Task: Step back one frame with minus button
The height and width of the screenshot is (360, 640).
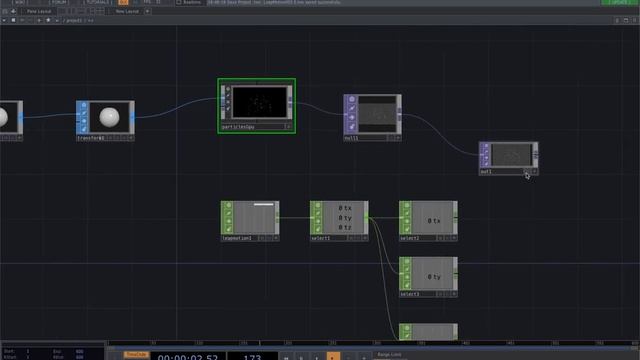Action: pos(348,357)
